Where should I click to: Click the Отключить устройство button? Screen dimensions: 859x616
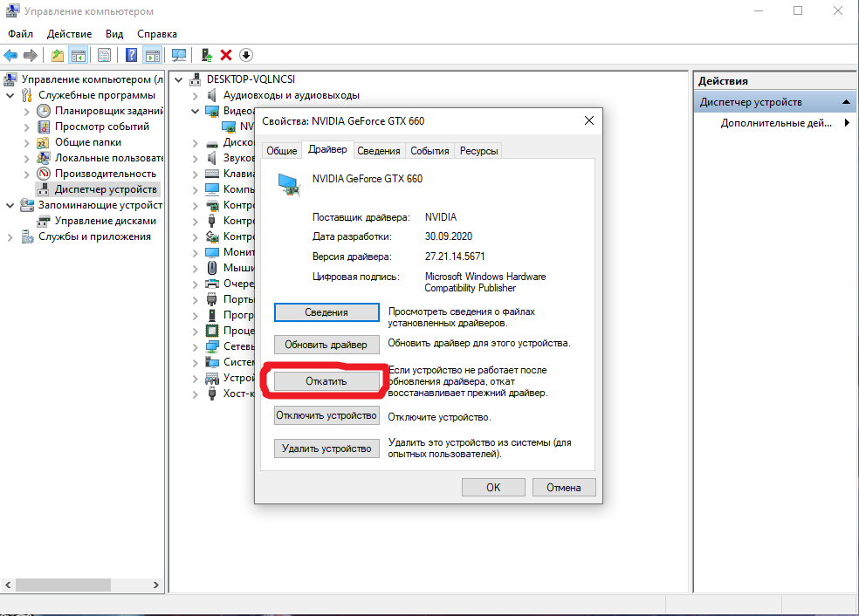click(x=326, y=415)
